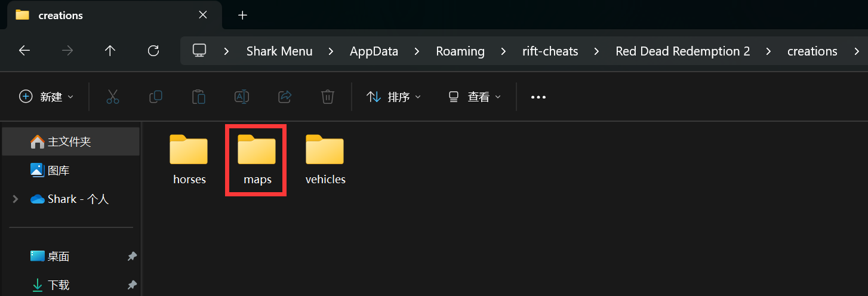Viewport: 868px width, 296px height.
Task: Select the maps folder
Action: 257,159
